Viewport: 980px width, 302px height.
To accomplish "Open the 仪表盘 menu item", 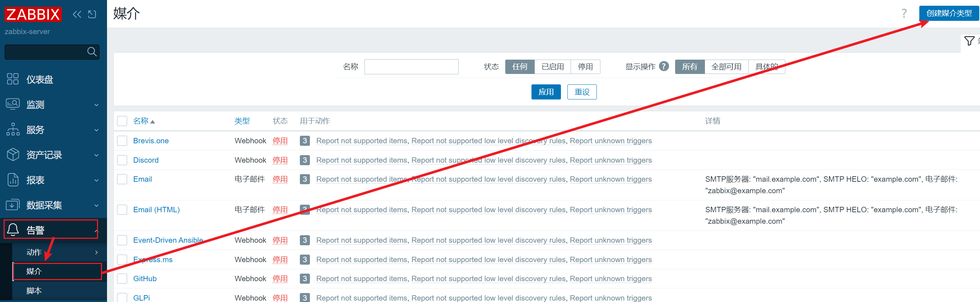I will 53,79.
